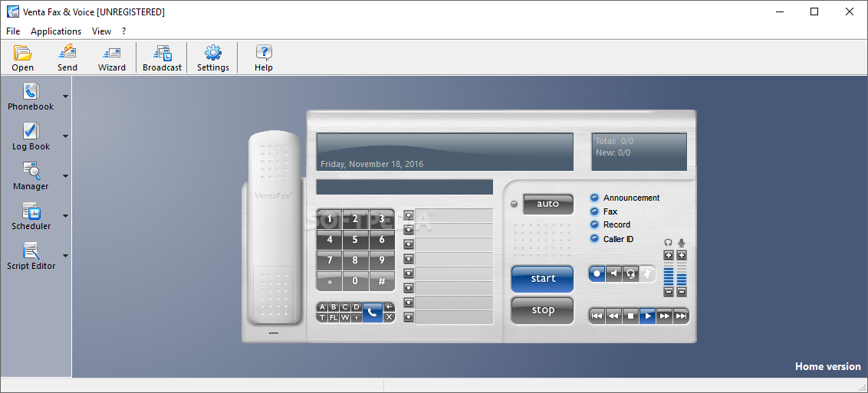This screenshot has height=393, width=868.
Task: Toggle the Record option
Action: [594, 224]
